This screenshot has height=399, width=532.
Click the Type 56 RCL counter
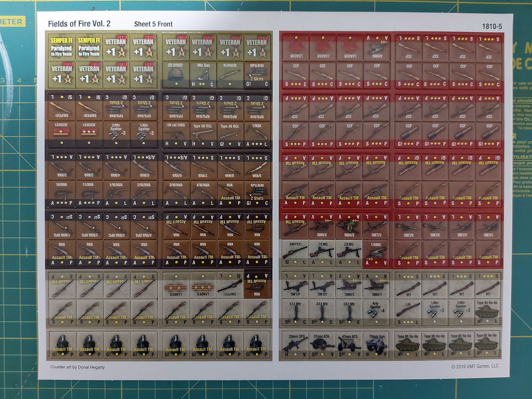[x=203, y=134]
